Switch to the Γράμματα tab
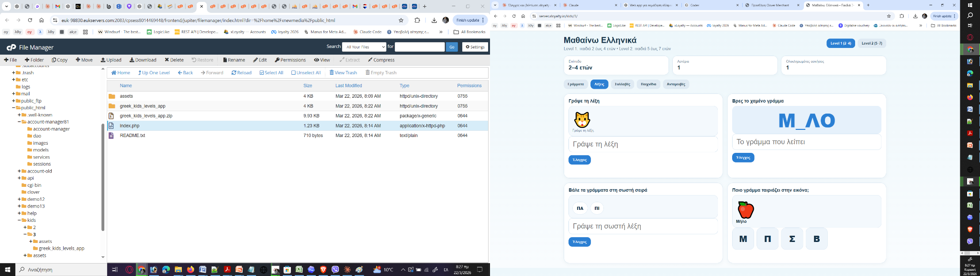Viewport: 980px width, 276px height. [576, 84]
